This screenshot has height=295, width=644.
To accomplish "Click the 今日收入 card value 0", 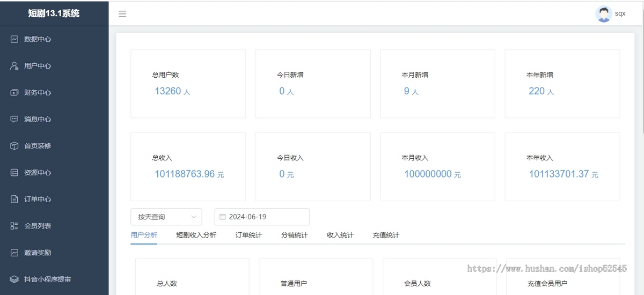I will point(282,174).
